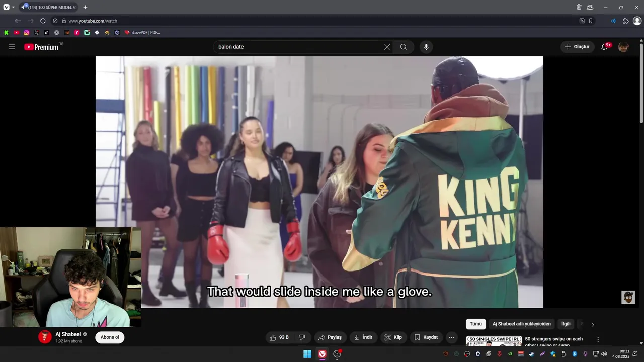The height and width of the screenshot is (362, 644).
Task: Open the Aj Shabeel channel name
Action: tap(68, 334)
